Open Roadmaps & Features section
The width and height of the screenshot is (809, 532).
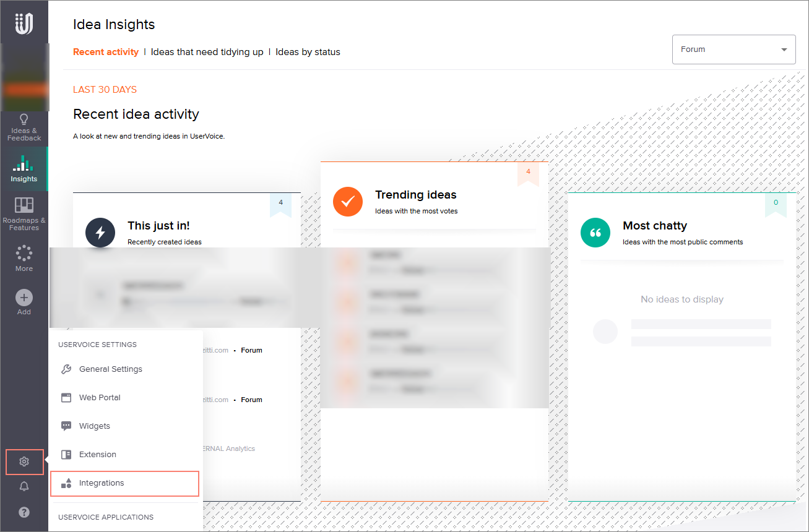point(24,215)
